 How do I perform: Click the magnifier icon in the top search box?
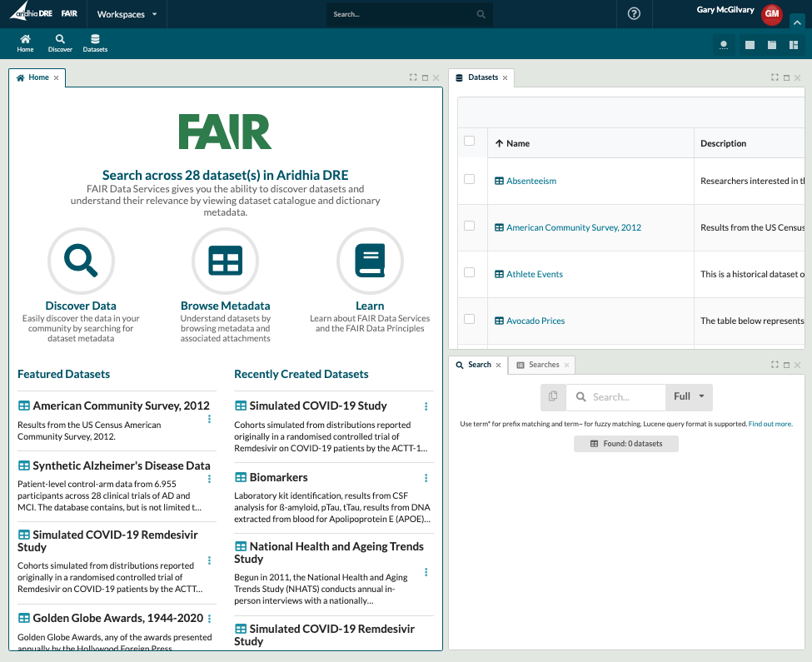click(x=481, y=14)
